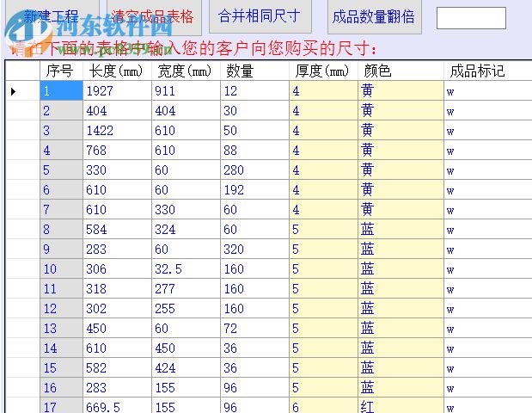Select quantity cell 280 in row 5
Viewport: 532px width, 413px height.
pyautogui.click(x=254, y=170)
